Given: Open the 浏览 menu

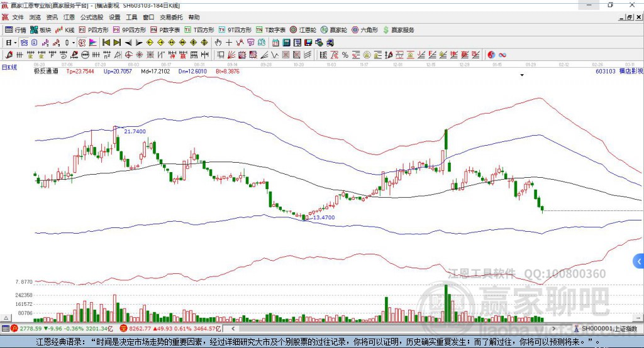Looking at the screenshot, I should [x=35, y=17].
